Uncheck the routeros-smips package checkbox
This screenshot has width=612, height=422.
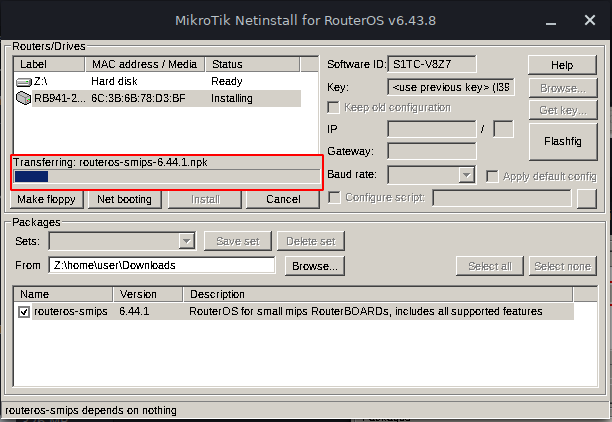(24, 312)
